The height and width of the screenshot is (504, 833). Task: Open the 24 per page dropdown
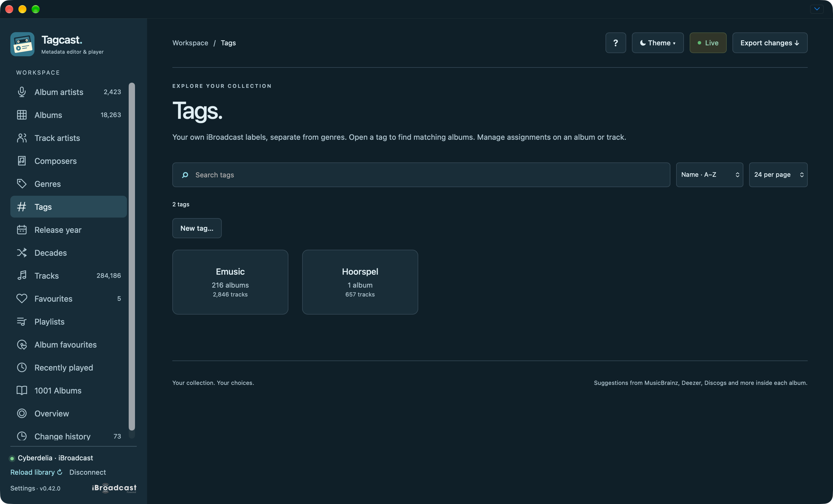click(778, 175)
